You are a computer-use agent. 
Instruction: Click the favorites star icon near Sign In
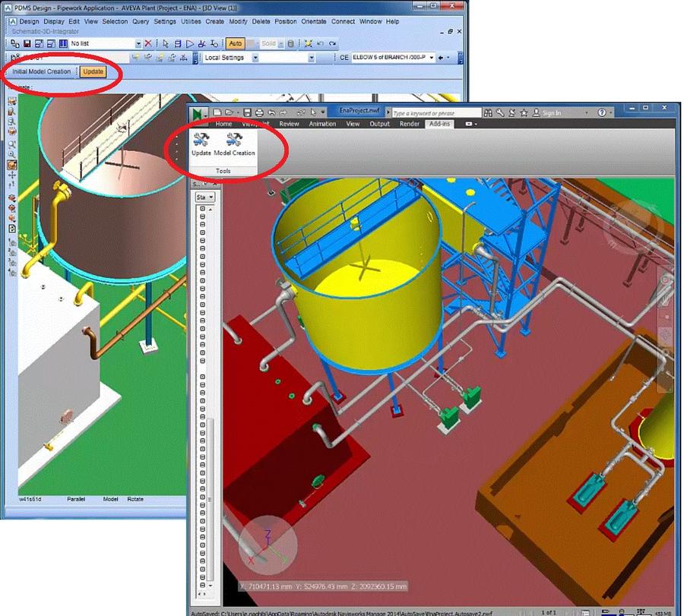pyautogui.click(x=524, y=113)
